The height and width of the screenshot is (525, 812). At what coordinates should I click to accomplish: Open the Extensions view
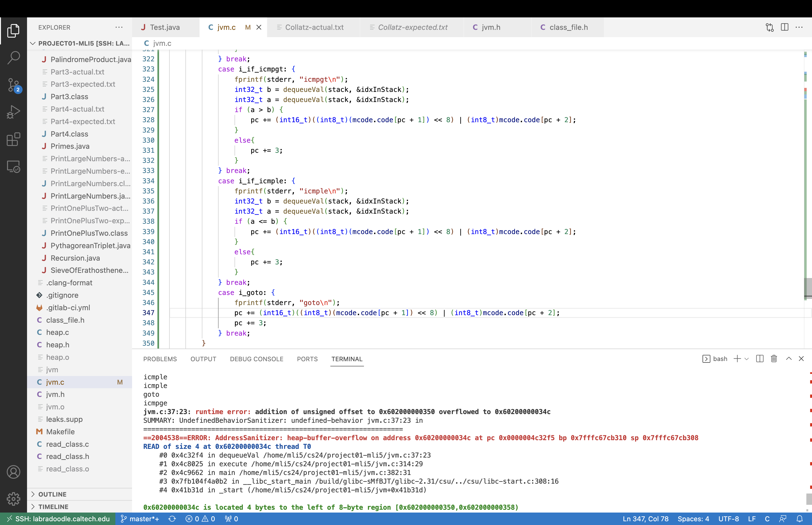point(13,139)
